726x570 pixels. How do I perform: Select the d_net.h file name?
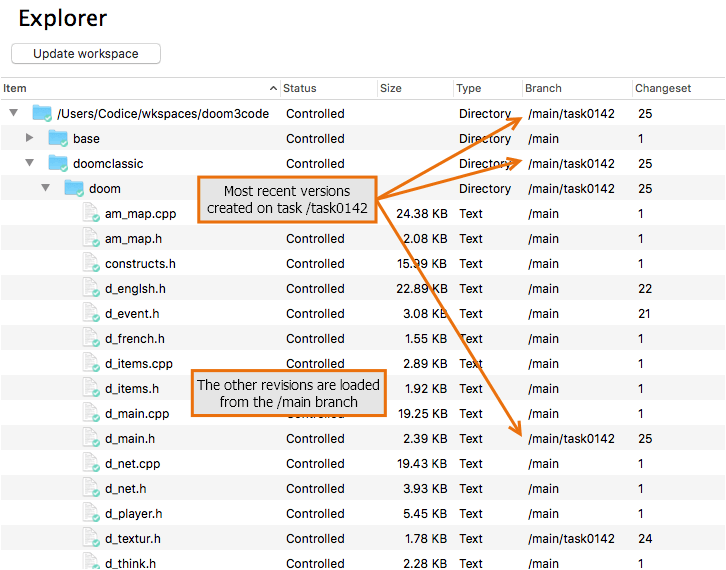(x=125, y=489)
